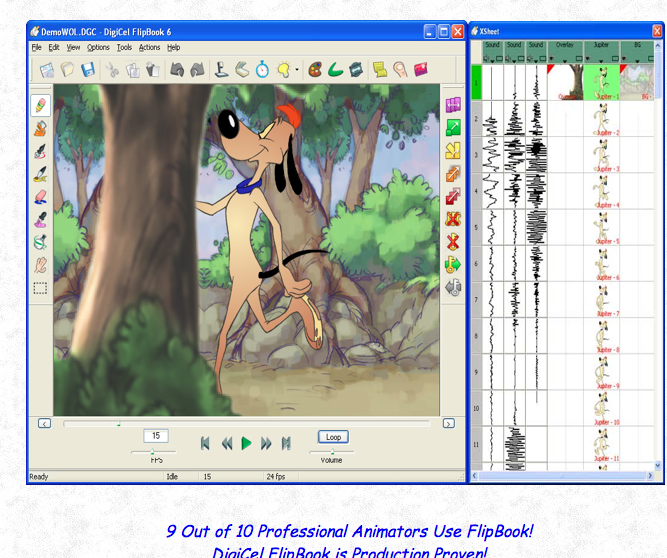This screenshot has width=667, height=558.
Task: Open a scene with the folder icon
Action: (67, 69)
